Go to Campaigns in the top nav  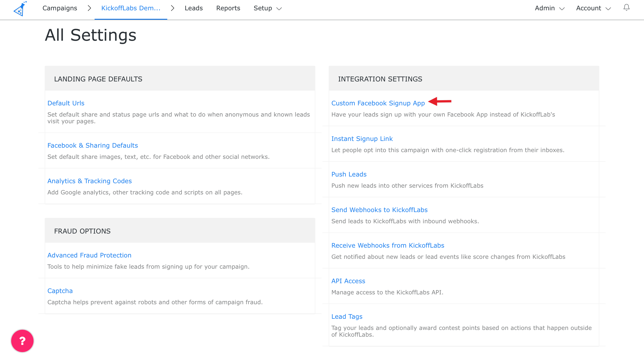point(60,8)
